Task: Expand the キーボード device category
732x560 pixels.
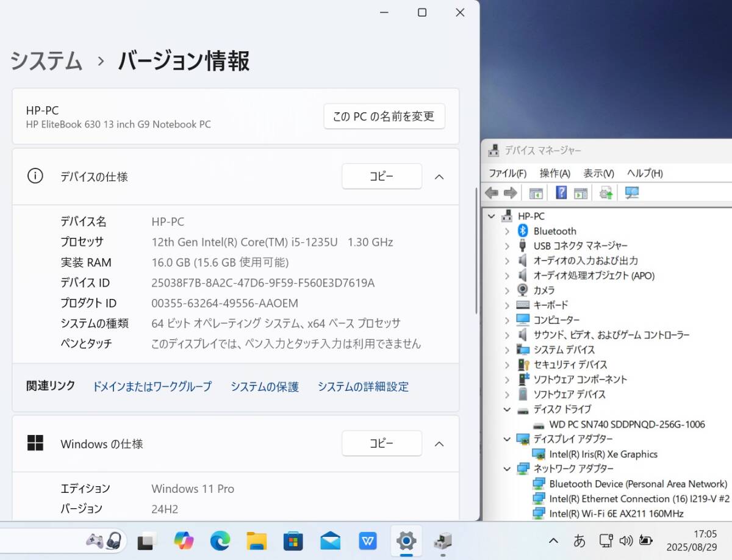Action: [x=507, y=304]
